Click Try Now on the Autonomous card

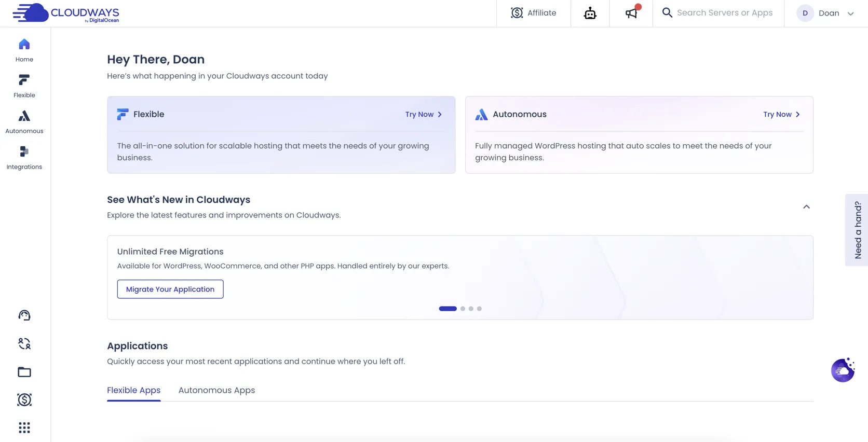[781, 114]
